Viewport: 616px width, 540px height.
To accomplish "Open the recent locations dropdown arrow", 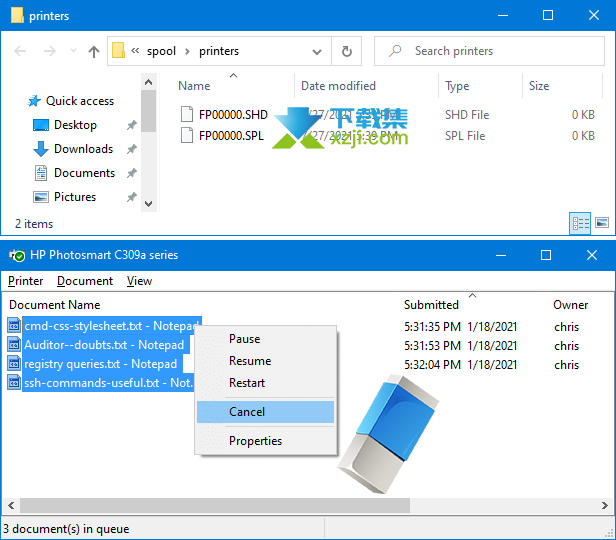I will [73, 51].
